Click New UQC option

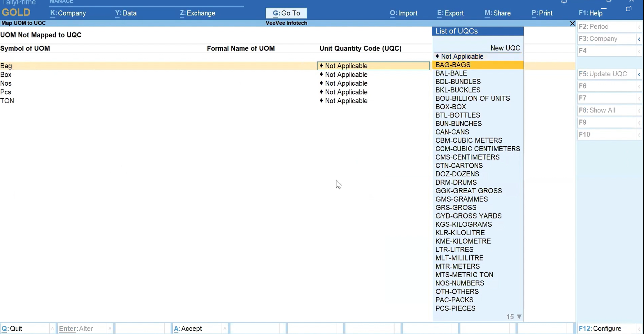[x=505, y=48]
